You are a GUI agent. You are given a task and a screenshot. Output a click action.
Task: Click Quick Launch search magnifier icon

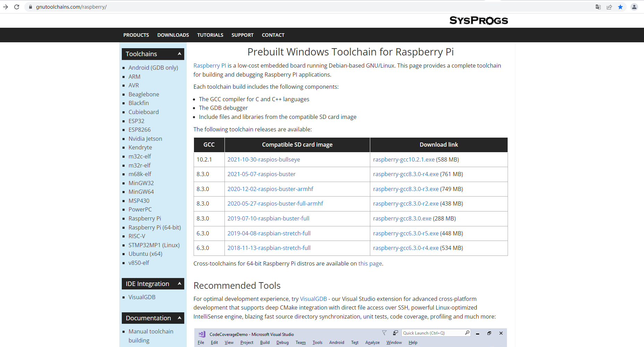coord(467,333)
